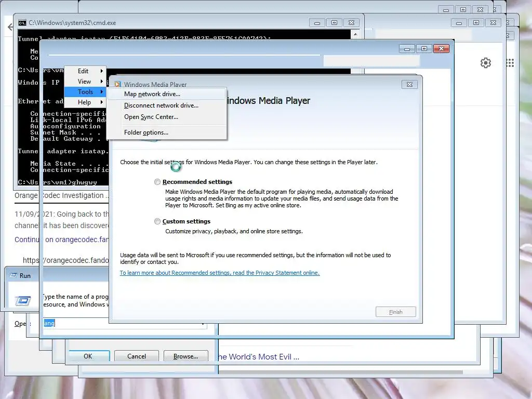Expand the View submenu arrow

coord(101,82)
